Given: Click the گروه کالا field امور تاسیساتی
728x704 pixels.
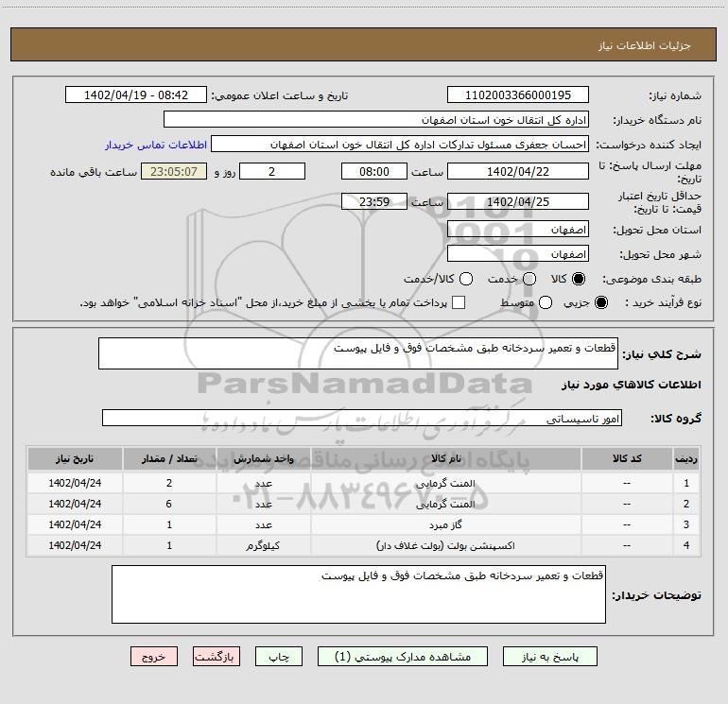Looking at the screenshot, I should pos(362,418).
